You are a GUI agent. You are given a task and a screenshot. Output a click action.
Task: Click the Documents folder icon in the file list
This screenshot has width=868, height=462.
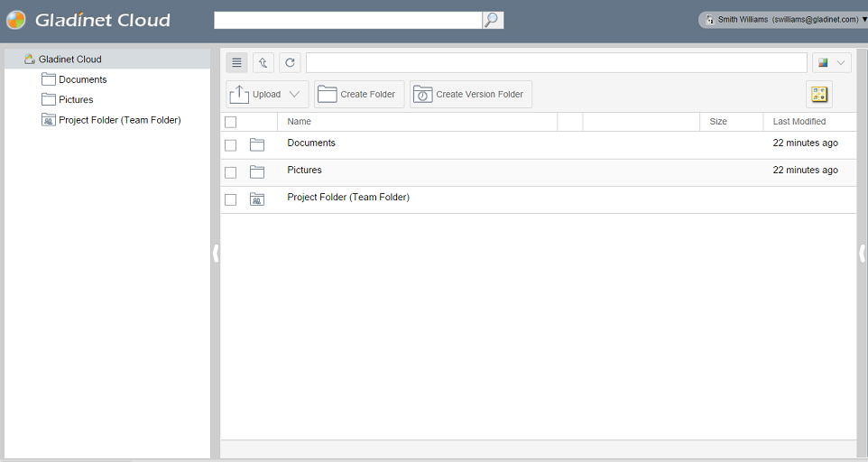(x=257, y=144)
